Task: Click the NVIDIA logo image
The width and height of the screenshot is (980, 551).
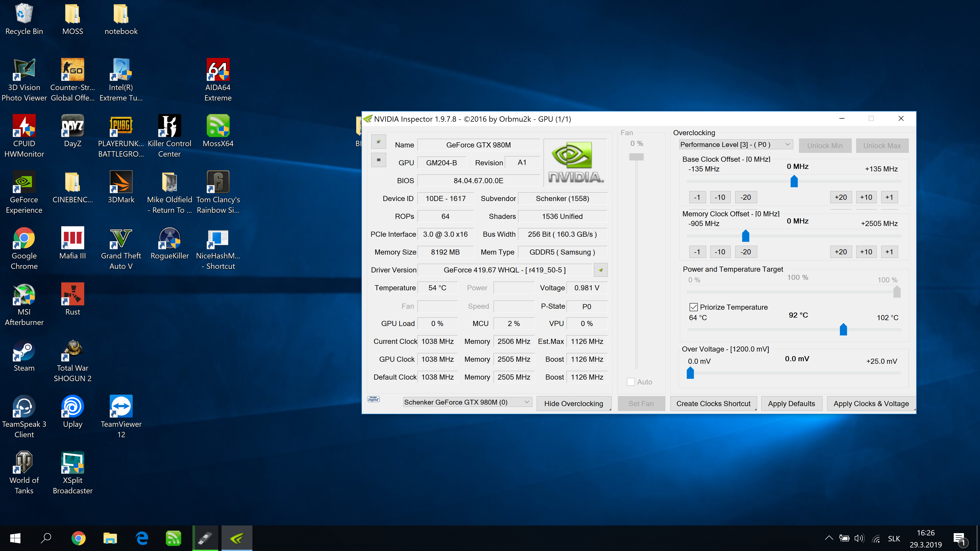Action: pos(575,163)
